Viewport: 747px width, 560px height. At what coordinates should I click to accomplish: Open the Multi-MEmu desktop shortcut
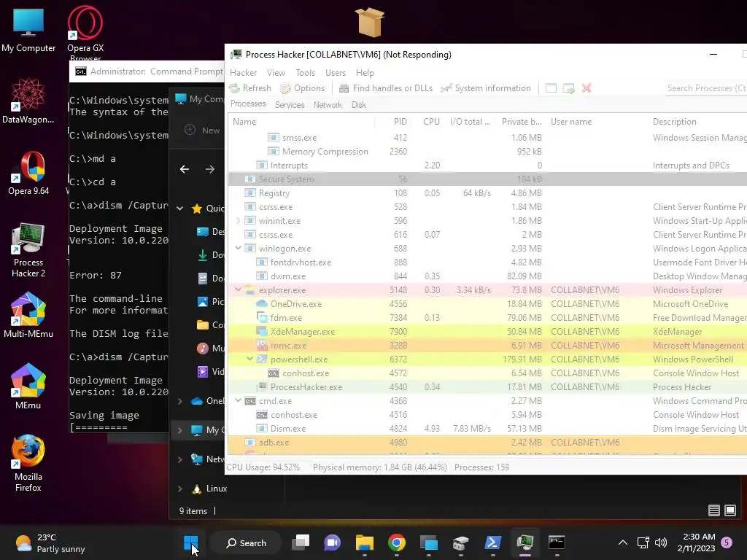28,315
